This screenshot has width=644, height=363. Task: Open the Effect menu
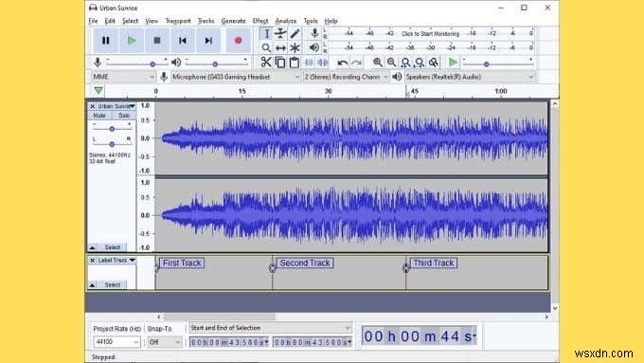[260, 21]
